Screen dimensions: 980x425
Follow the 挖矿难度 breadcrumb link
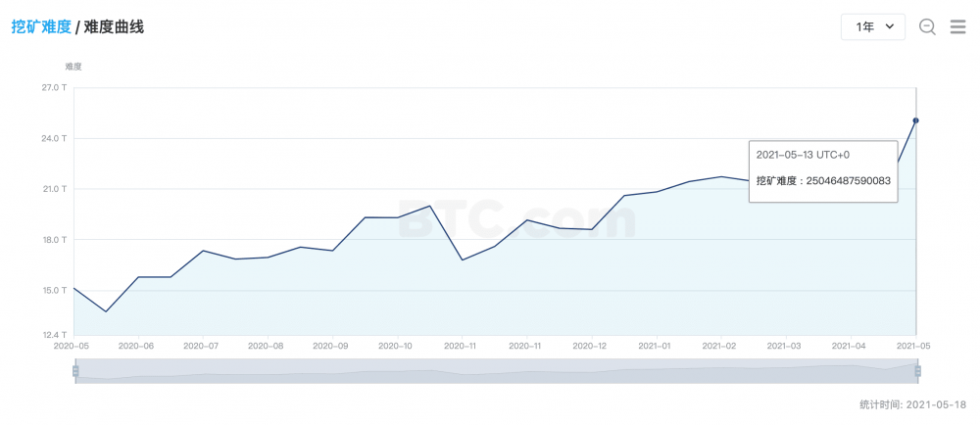click(41, 27)
